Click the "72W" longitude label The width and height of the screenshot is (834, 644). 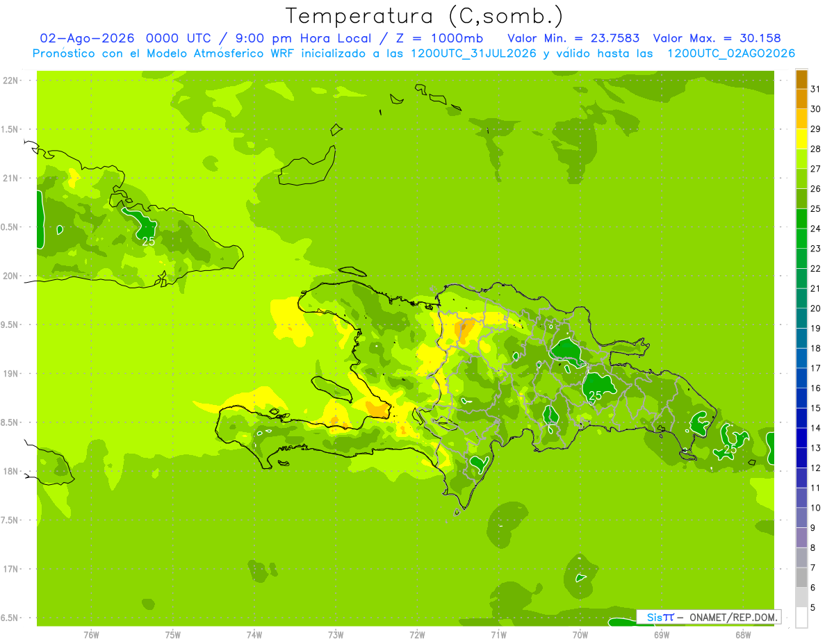[417, 635]
